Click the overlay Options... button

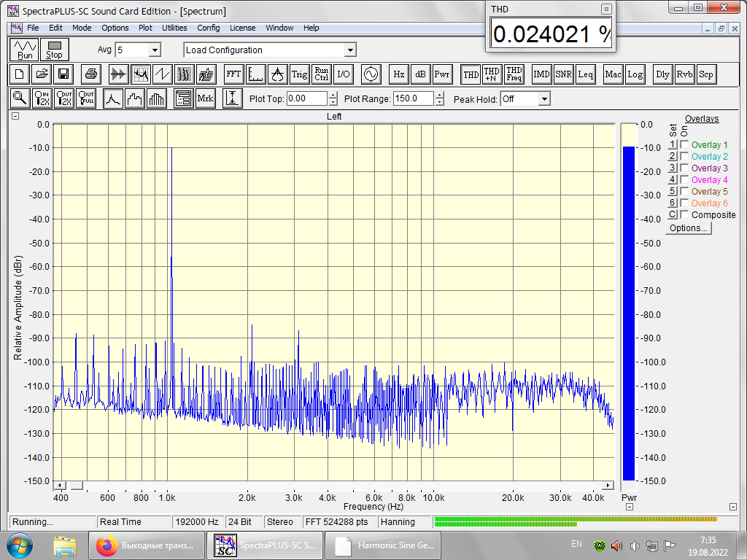pyautogui.click(x=689, y=228)
